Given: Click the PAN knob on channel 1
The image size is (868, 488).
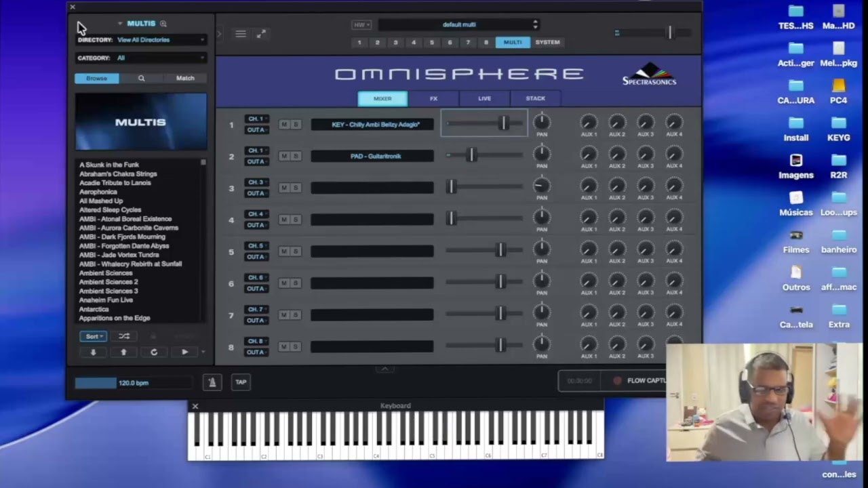Looking at the screenshot, I should click(x=541, y=122).
